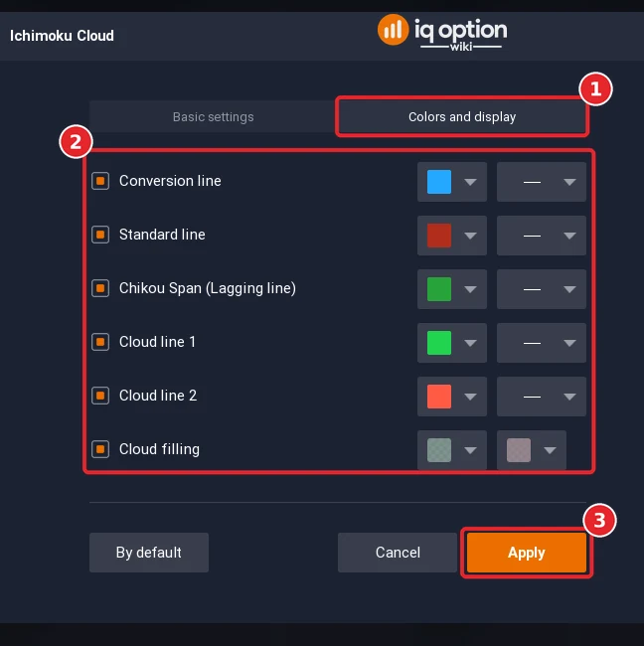
Task: Pick the blue Conversion line color swatch
Action: pos(439,182)
